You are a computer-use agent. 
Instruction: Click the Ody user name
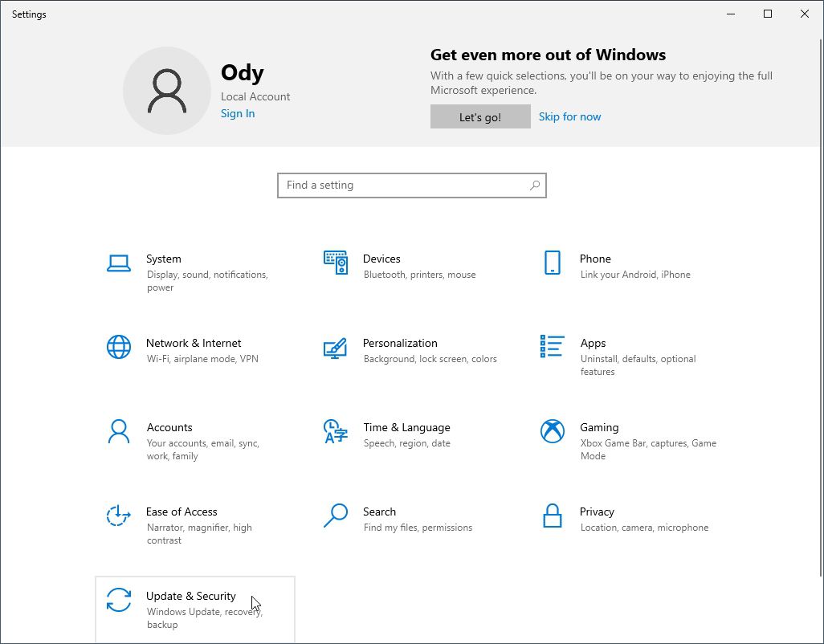[243, 72]
